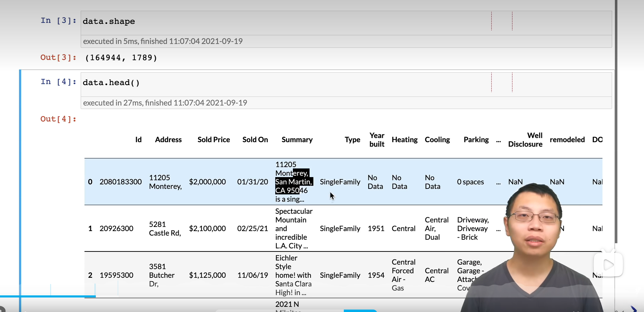Click the Sold Price column header
Viewport: 644px width, 312px height.
[214, 140]
